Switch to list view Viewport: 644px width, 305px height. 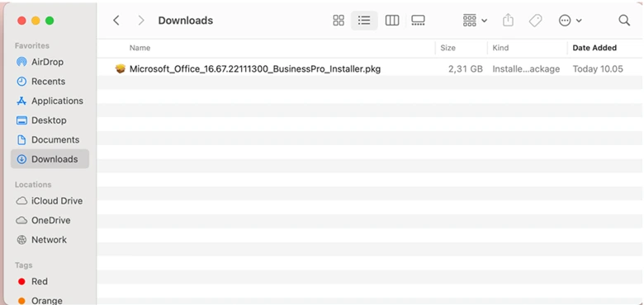(364, 21)
